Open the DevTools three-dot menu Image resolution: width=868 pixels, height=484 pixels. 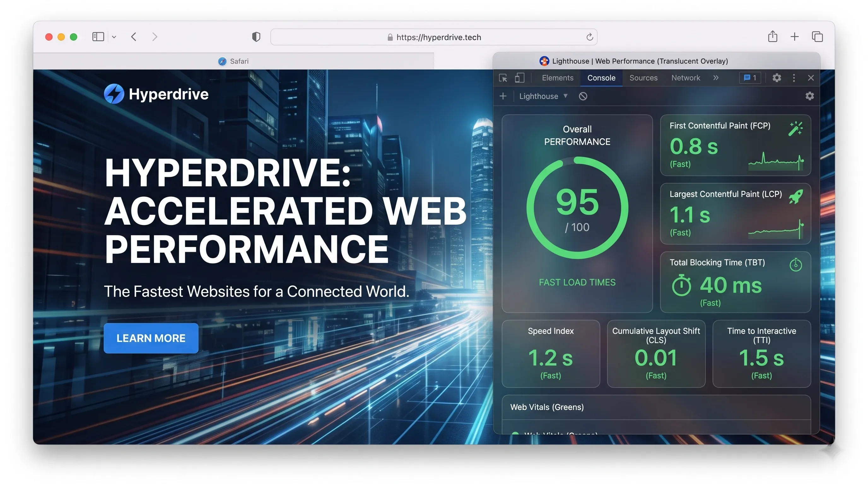coord(794,78)
